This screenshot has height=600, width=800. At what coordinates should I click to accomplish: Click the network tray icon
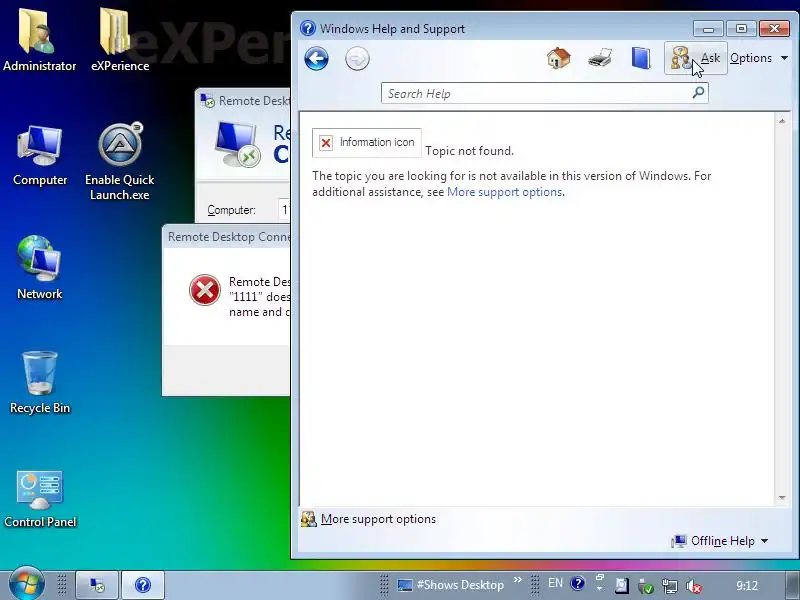pyautogui.click(x=669, y=586)
